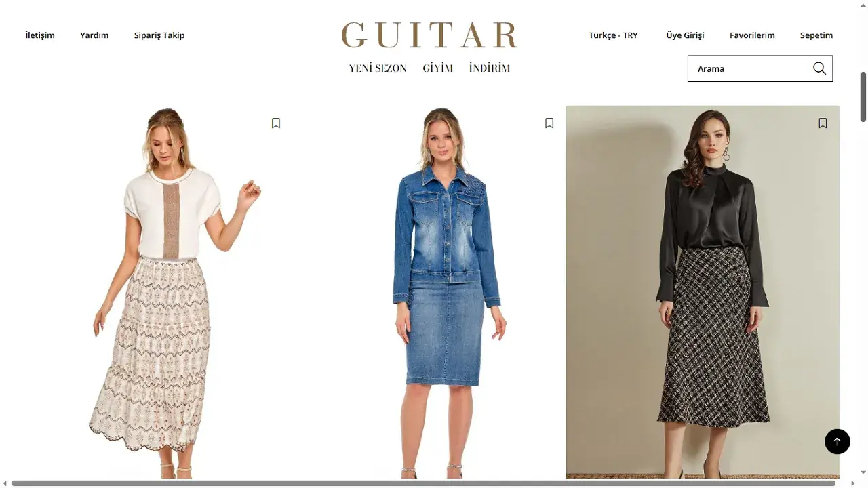
Task: Open the GİYİM menu
Action: point(437,68)
